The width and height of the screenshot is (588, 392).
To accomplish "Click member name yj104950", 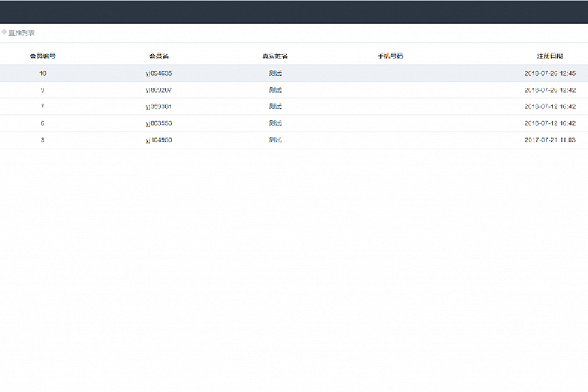I will [159, 140].
